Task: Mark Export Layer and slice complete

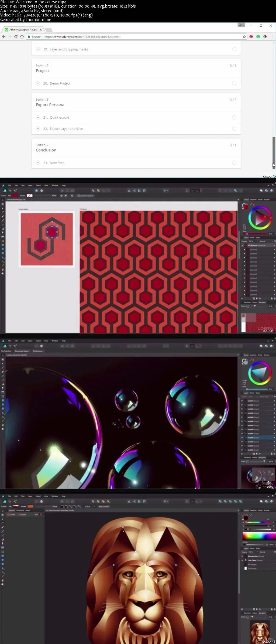Action: 234,129
